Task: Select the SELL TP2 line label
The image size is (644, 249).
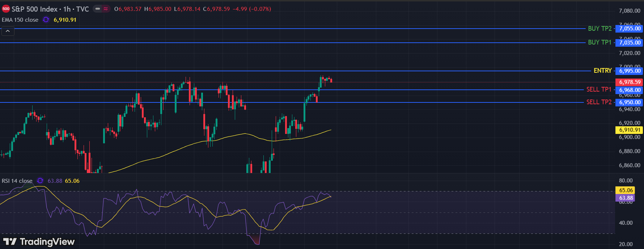Action: click(599, 102)
